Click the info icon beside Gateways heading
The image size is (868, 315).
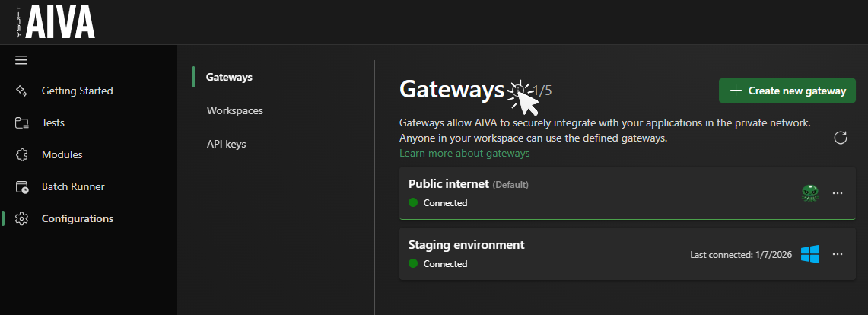click(517, 90)
